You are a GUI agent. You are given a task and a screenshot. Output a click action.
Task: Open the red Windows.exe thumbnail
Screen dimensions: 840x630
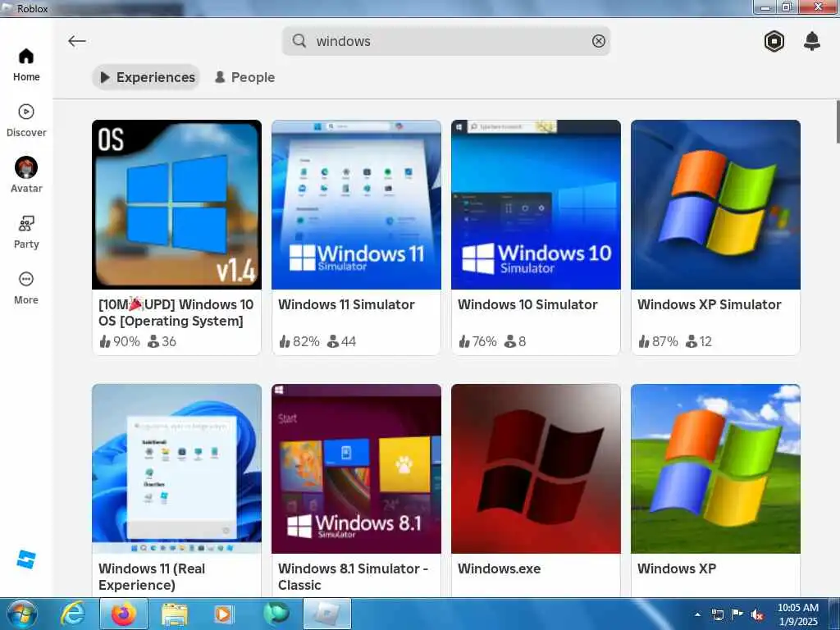pyautogui.click(x=536, y=468)
